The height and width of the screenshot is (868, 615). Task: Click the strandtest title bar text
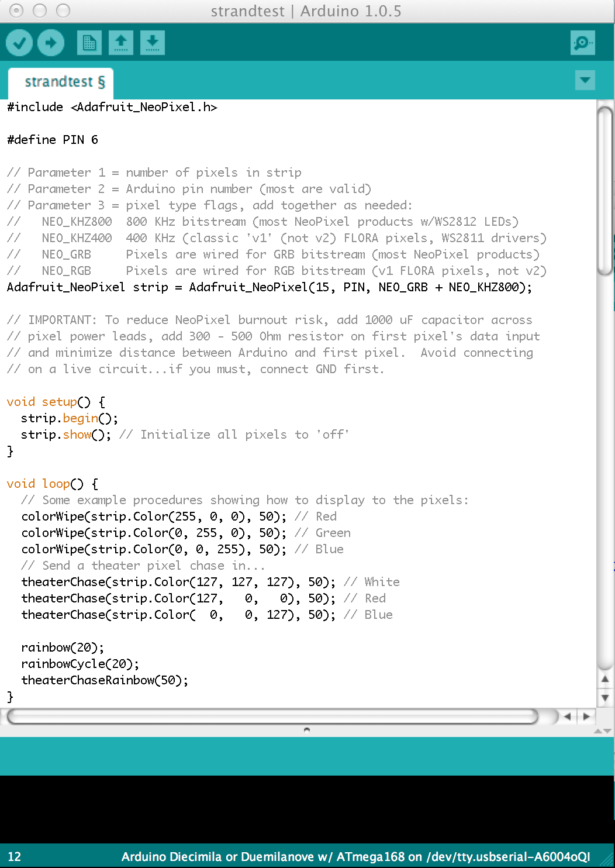click(x=306, y=11)
